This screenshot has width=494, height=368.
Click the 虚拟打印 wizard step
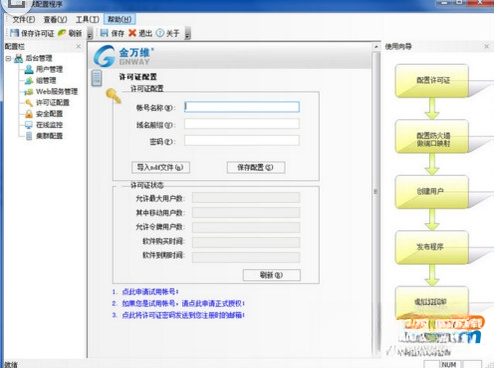[x=432, y=302]
